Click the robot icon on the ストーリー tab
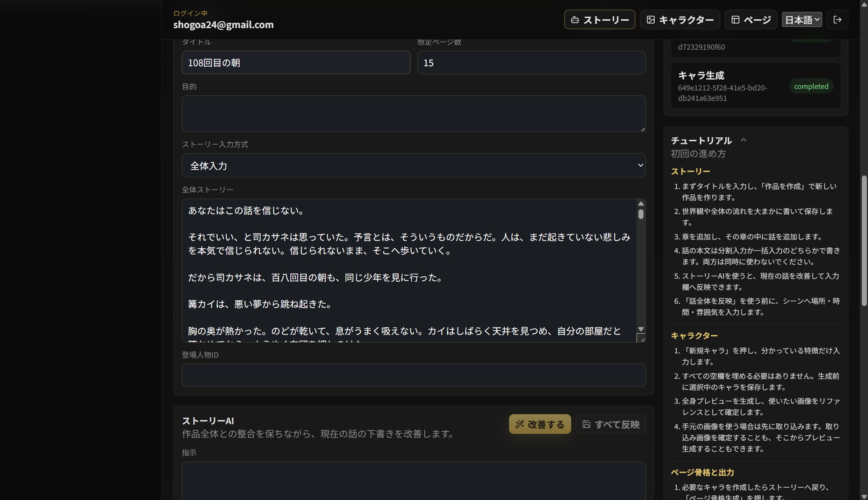 [575, 20]
